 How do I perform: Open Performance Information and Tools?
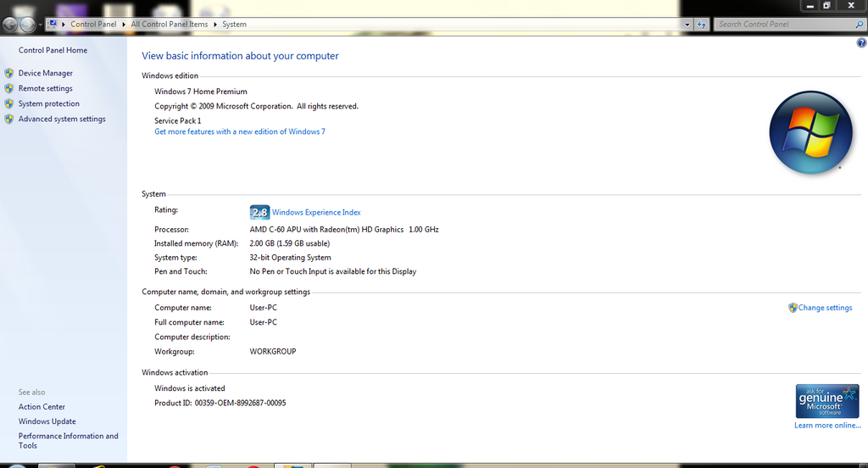coord(68,441)
